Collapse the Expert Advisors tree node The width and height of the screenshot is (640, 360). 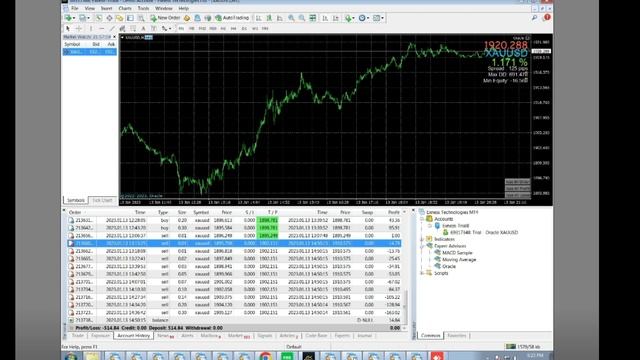pyautogui.click(x=422, y=246)
